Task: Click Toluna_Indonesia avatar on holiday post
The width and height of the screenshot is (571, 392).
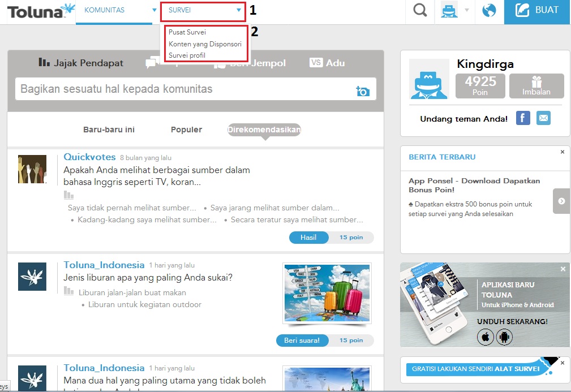Action: pyautogui.click(x=32, y=277)
